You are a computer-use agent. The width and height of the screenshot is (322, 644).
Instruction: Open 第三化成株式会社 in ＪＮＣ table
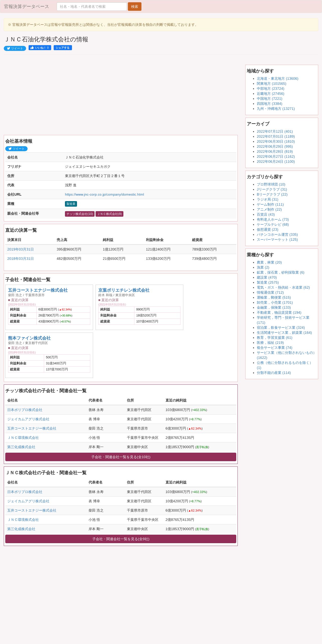pos(21,529)
